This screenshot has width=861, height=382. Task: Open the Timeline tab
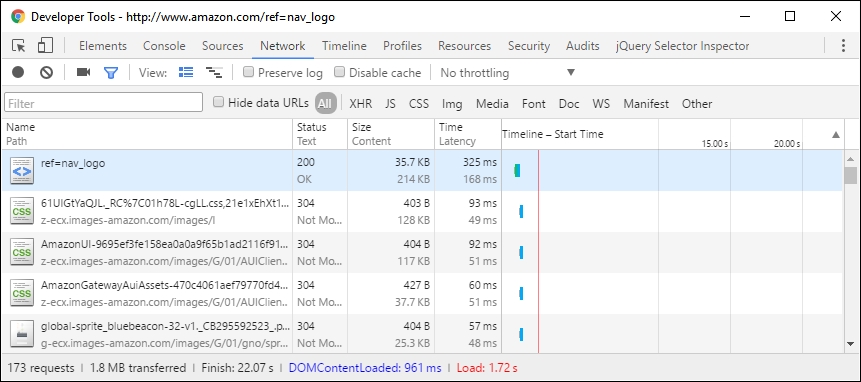(x=344, y=46)
